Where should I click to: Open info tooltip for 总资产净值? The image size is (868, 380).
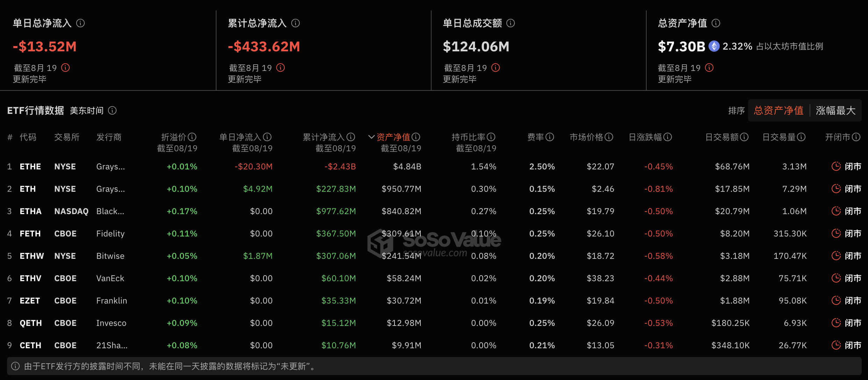(716, 23)
